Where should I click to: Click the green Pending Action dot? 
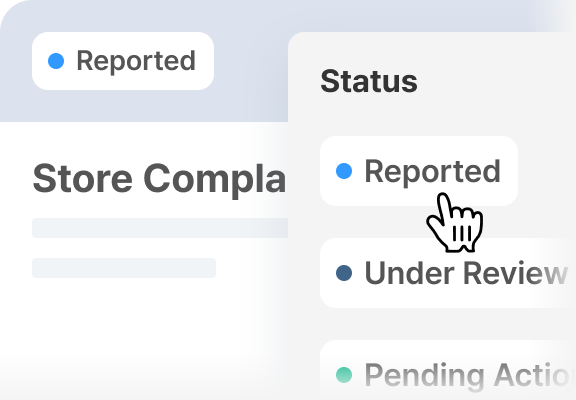(344, 375)
